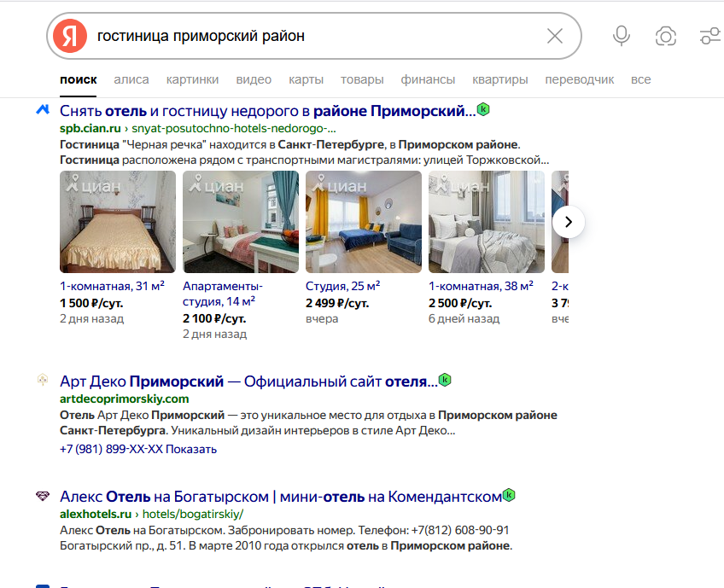Image resolution: width=724 pixels, height=588 pixels.
Task: Click green verified badge next to Cian result
Action: (x=483, y=110)
